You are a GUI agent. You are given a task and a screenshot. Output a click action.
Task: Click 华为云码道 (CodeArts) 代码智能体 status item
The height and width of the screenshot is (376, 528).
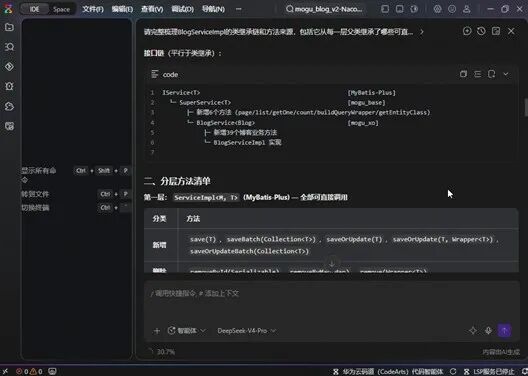[389, 372]
